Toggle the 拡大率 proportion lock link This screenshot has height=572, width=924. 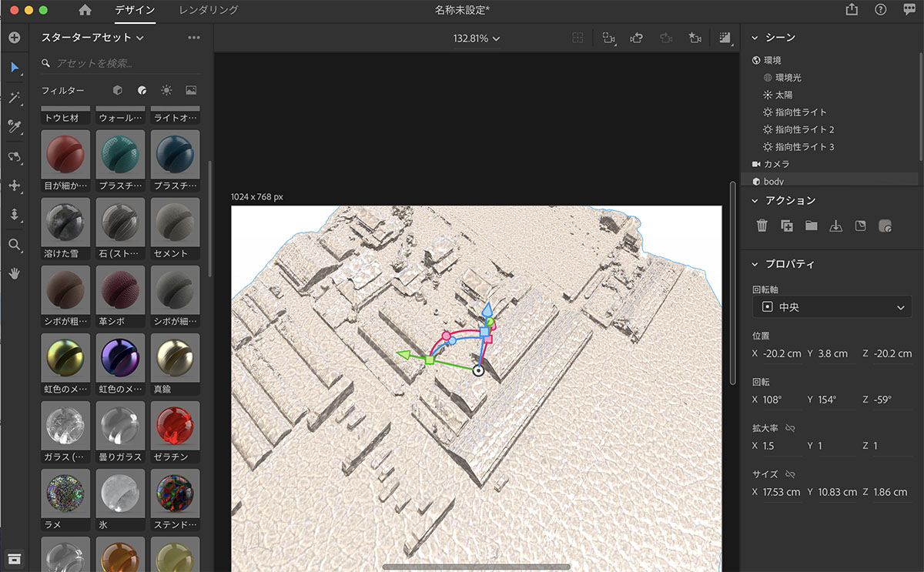(790, 428)
